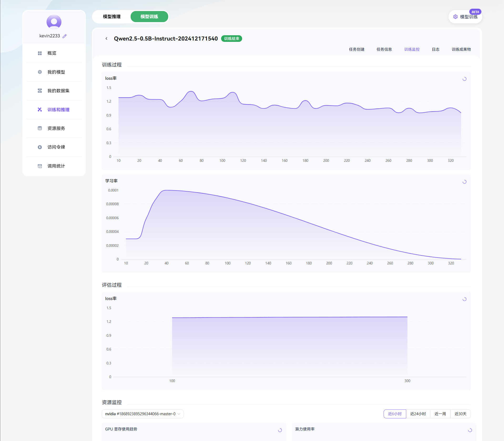Open 访问令牌 in the sidebar
Screen dimensions: 504x441
54,147
